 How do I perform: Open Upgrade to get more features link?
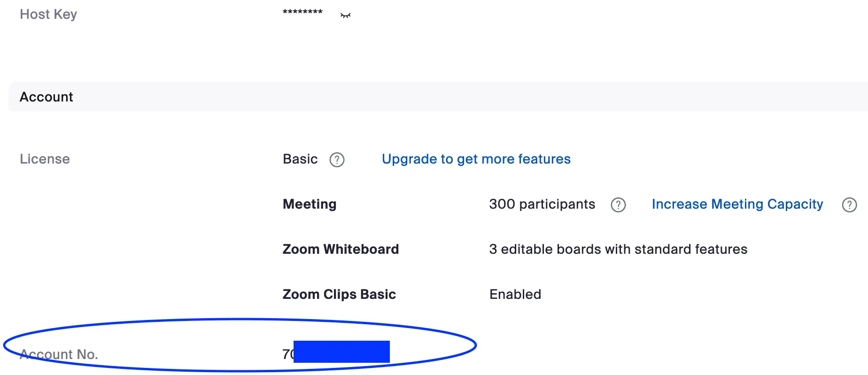click(476, 159)
